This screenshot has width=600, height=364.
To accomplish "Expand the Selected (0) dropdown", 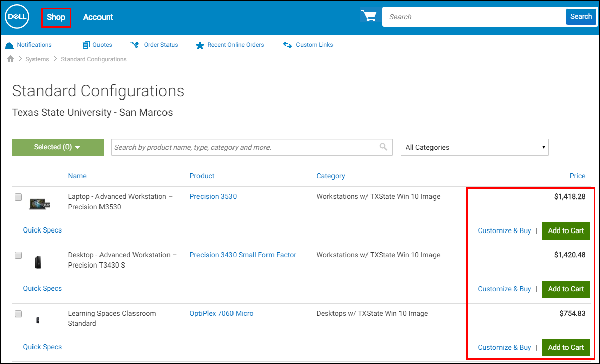I will pyautogui.click(x=58, y=147).
